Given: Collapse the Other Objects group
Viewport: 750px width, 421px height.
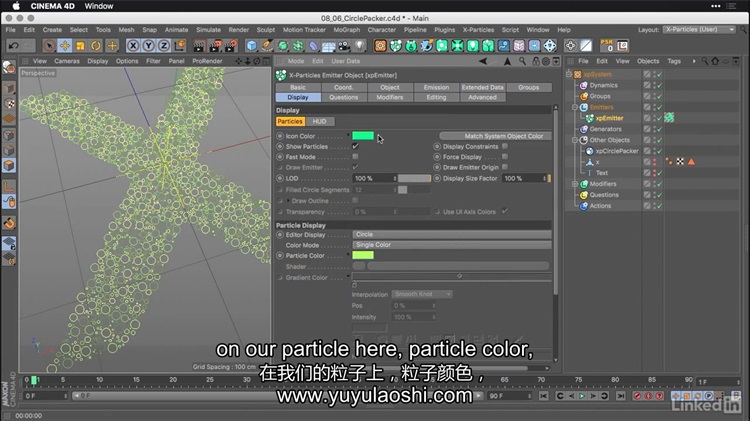Looking at the screenshot, I should tap(575, 140).
